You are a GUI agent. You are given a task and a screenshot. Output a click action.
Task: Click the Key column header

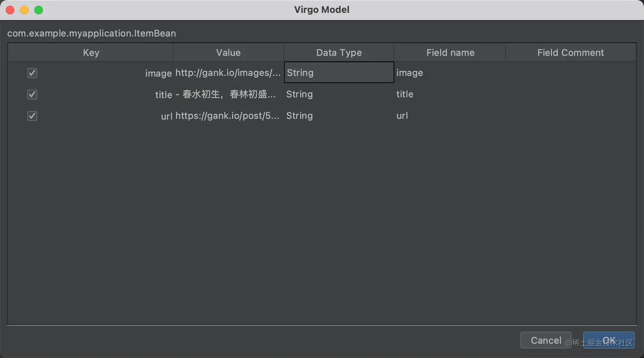tap(91, 53)
